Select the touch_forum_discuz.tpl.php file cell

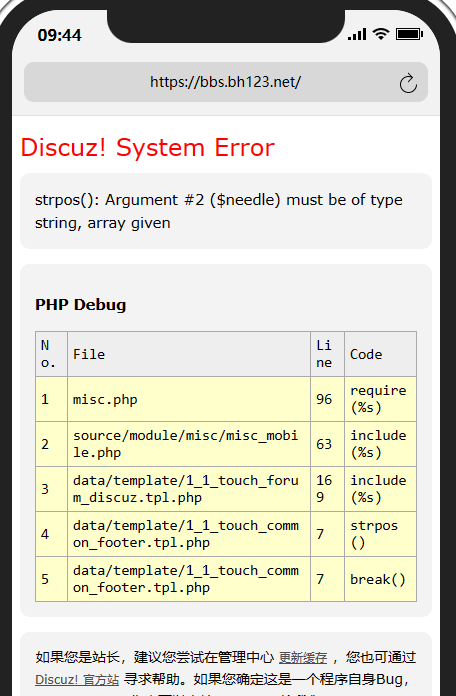click(189, 489)
